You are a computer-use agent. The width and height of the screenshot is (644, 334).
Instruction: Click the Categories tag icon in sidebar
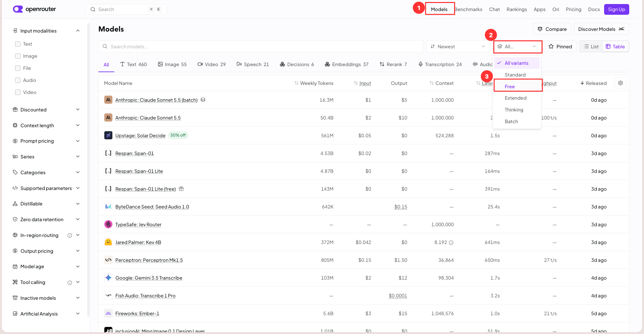click(x=15, y=172)
